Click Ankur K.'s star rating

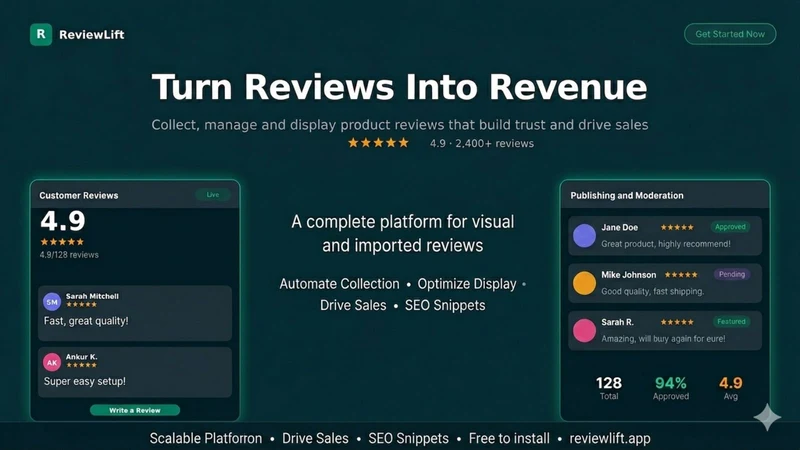[81, 365]
